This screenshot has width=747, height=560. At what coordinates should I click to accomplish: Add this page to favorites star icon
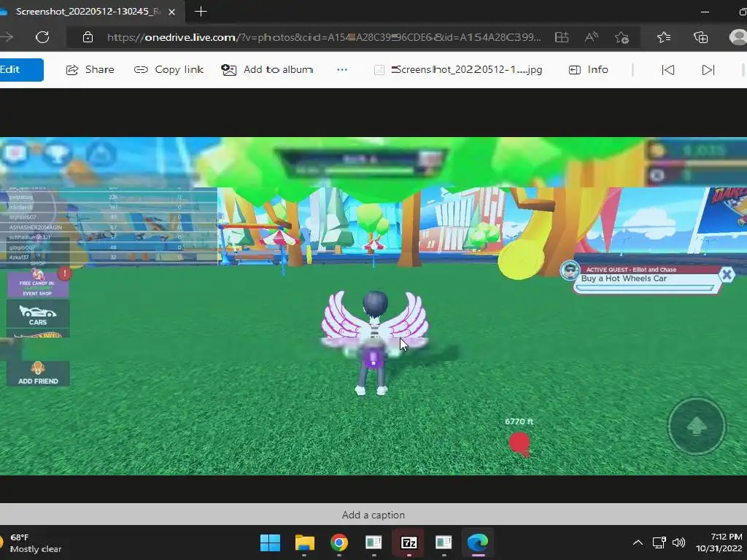tap(622, 37)
